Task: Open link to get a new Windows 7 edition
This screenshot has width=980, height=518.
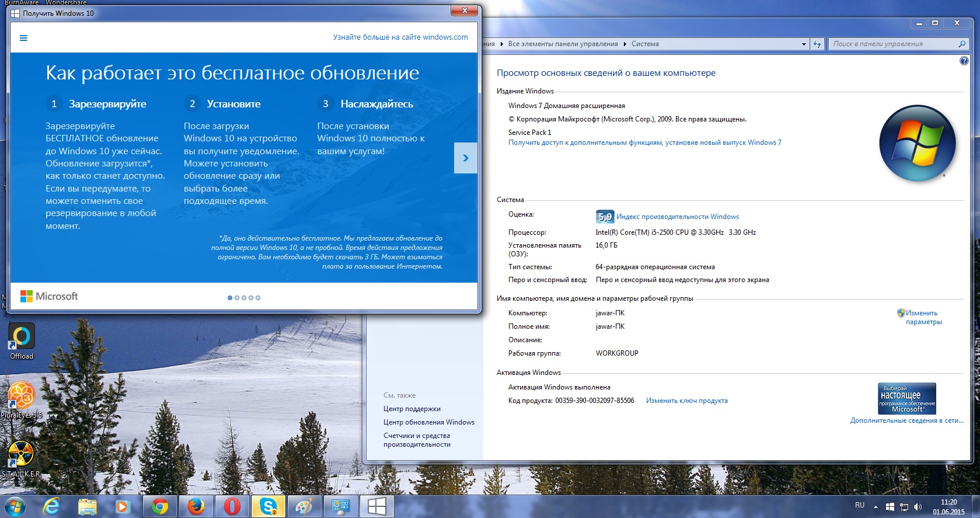Action: pos(644,142)
